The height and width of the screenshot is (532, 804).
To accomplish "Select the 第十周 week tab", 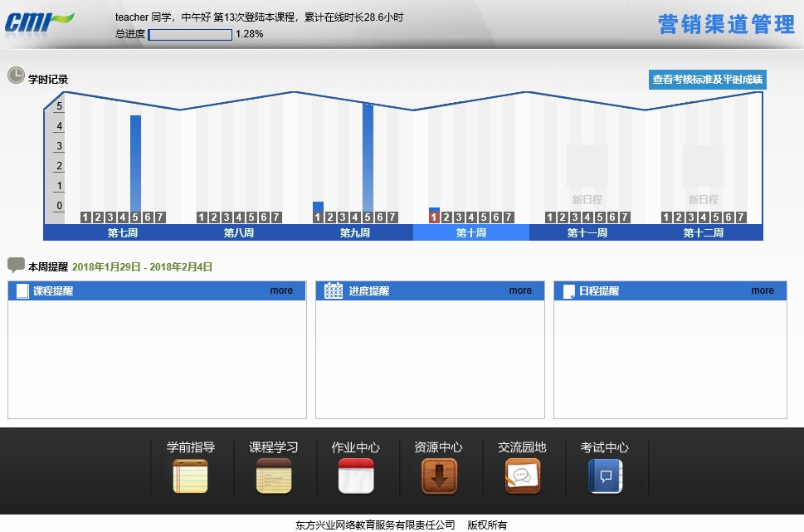I will [471, 233].
